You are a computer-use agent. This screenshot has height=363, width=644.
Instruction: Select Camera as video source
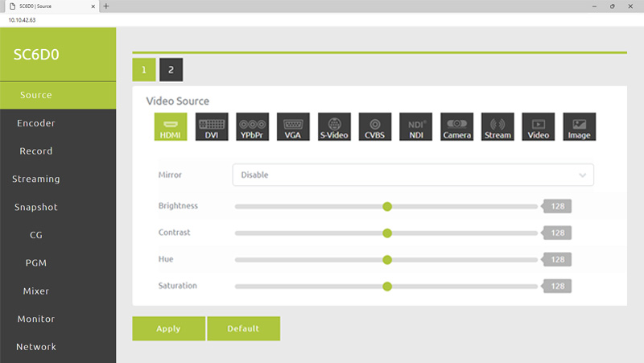456,127
